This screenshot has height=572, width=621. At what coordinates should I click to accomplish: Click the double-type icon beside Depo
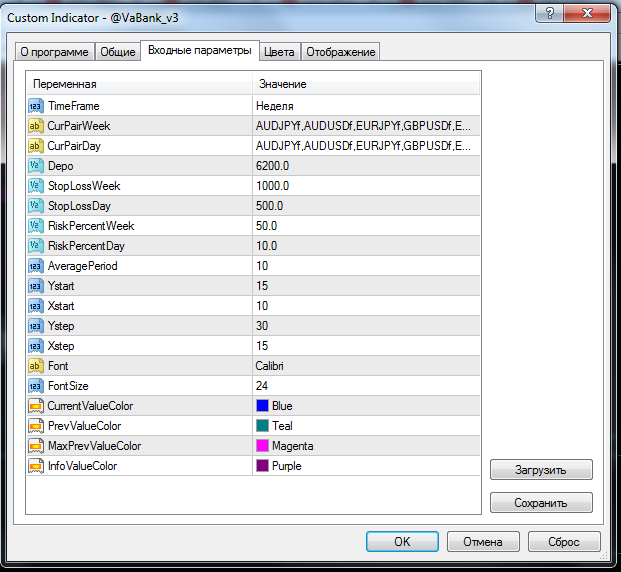click(x=36, y=166)
